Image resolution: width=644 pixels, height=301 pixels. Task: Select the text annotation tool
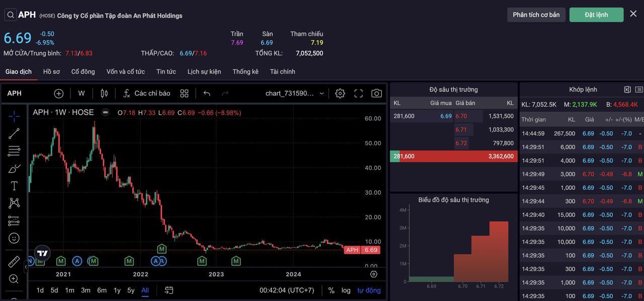[x=14, y=186]
